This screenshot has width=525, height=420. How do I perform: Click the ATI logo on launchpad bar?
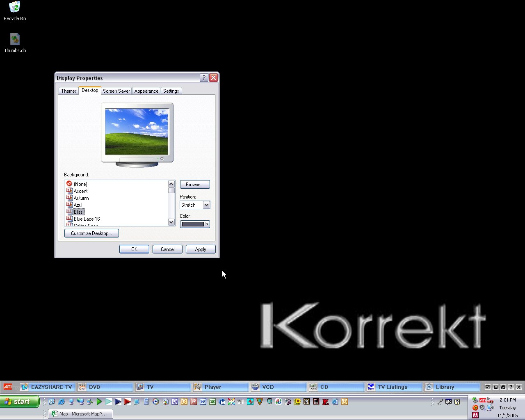pos(8,387)
